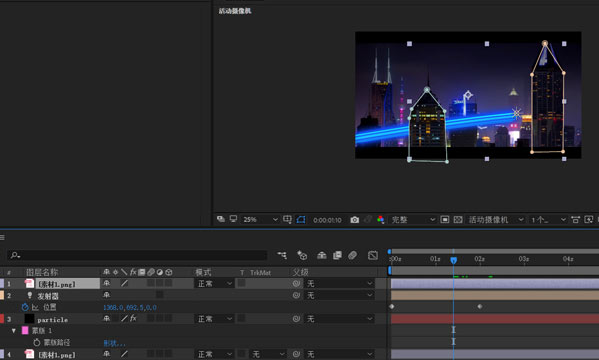Open the RGB channel display icon
This screenshot has height=360, width=599.
[380, 219]
